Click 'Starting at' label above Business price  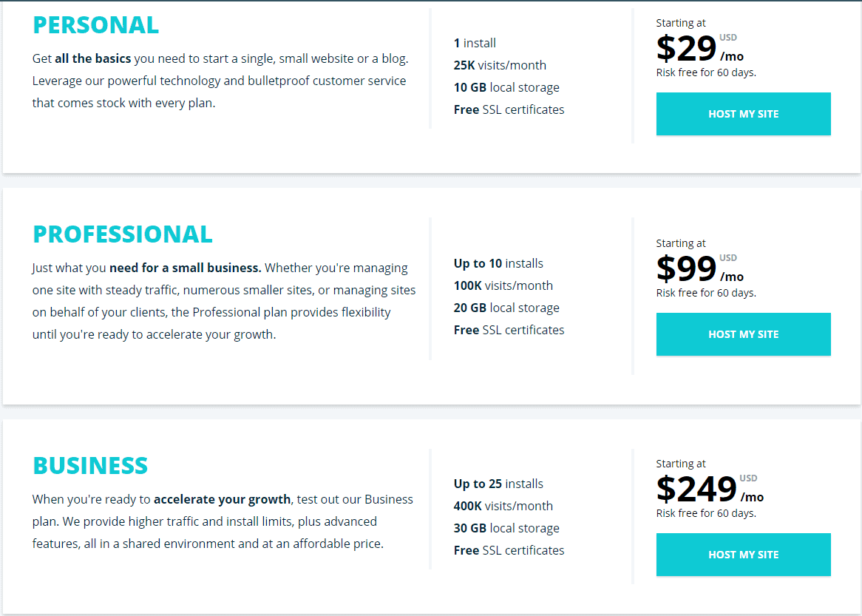[x=680, y=463]
